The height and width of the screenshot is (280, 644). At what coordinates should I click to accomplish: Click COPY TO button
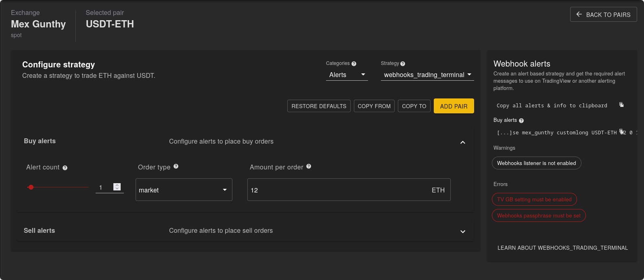point(414,106)
